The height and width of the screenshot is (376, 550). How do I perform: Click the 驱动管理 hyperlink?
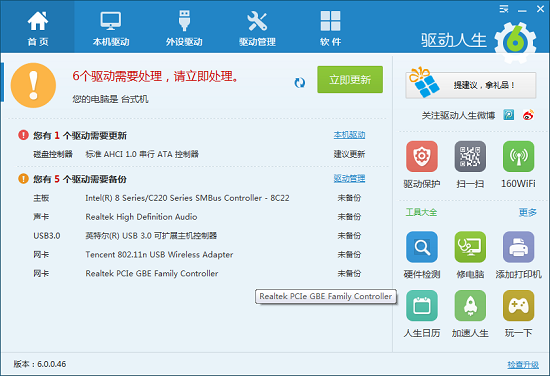coord(349,179)
